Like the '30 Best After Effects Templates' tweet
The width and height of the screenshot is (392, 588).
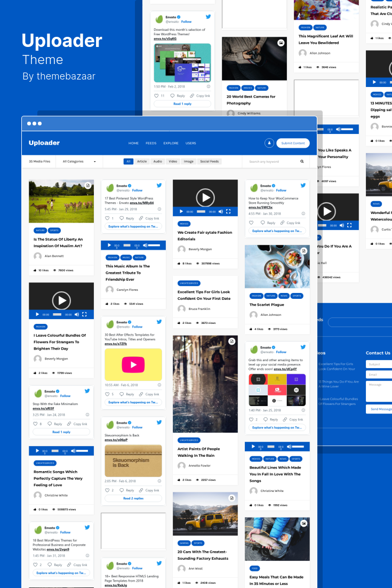pos(107,394)
